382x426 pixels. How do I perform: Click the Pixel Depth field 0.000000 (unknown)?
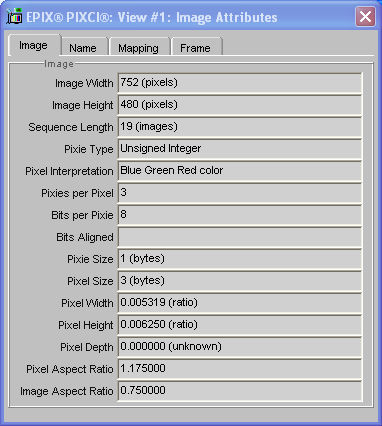coord(240,347)
